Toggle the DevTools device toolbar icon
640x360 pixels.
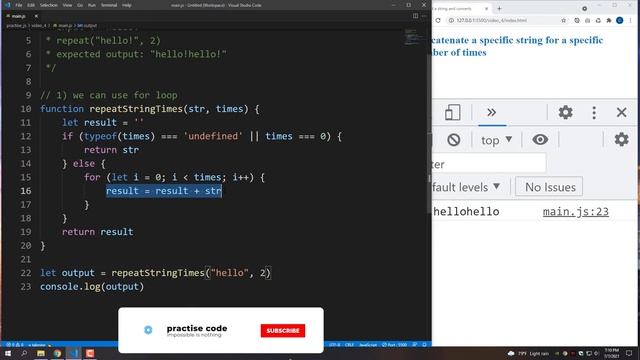coord(452,112)
